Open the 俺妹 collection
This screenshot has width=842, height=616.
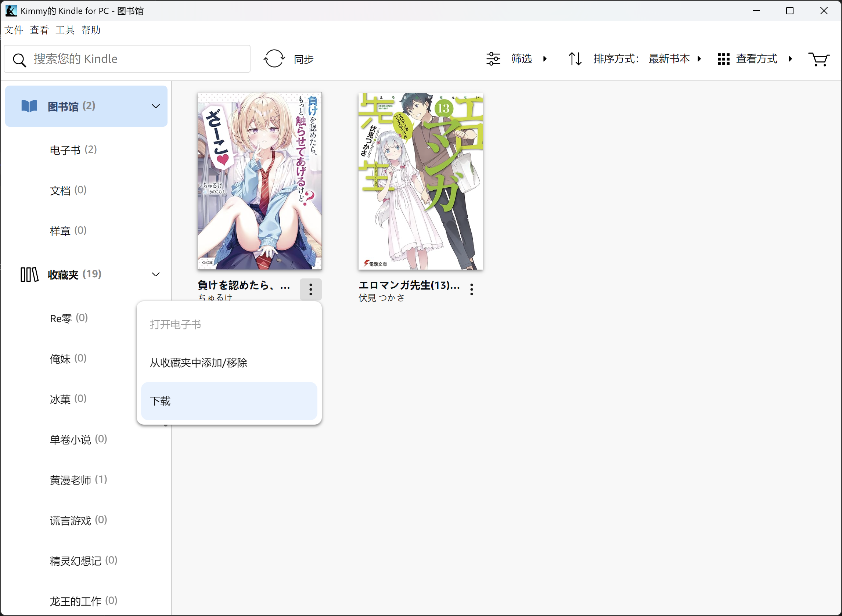[x=68, y=359]
